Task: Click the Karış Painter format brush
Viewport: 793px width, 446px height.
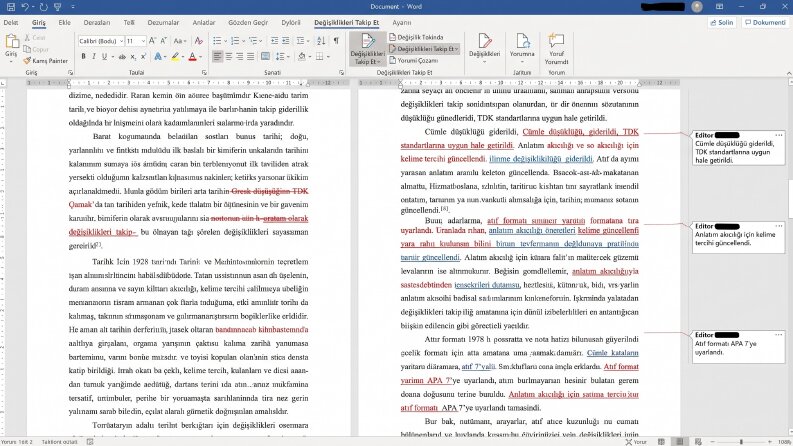Action: click(45, 61)
